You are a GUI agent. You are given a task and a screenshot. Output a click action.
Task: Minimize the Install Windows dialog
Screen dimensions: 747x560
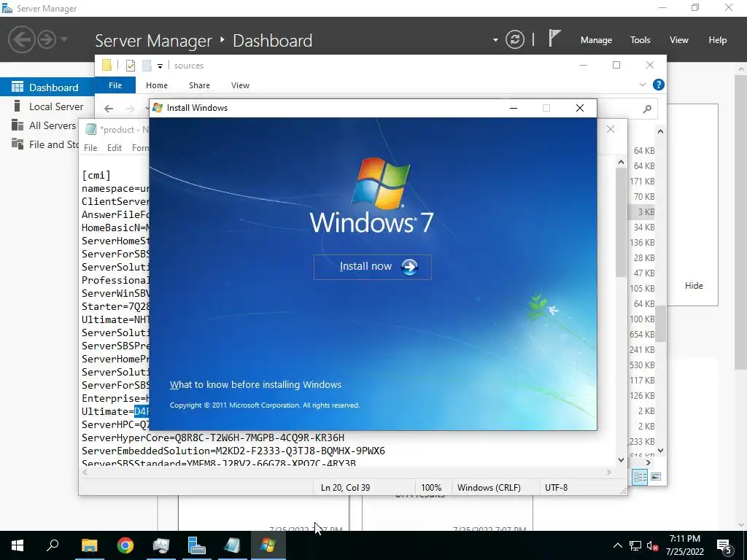point(514,108)
